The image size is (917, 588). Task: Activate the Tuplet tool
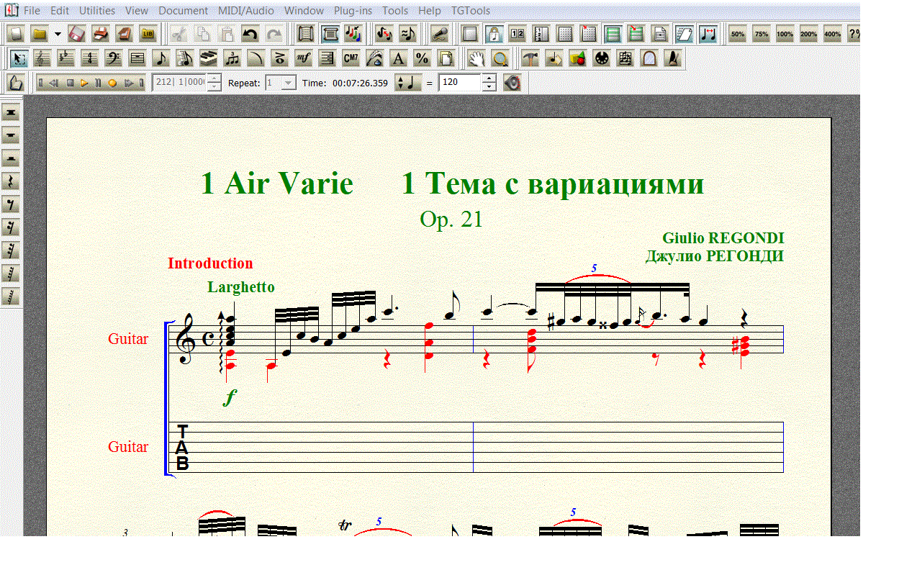(232, 58)
